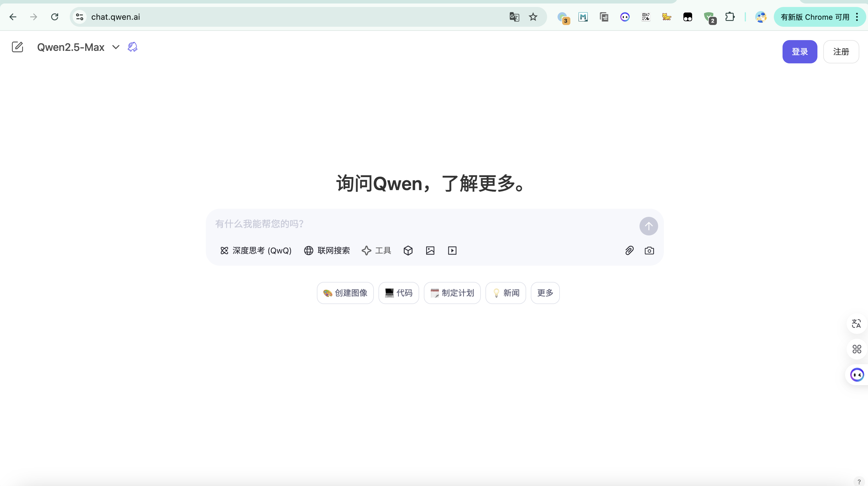Image resolution: width=868 pixels, height=486 pixels.
Task: Bookmark this page with the star icon
Action: [533, 17]
